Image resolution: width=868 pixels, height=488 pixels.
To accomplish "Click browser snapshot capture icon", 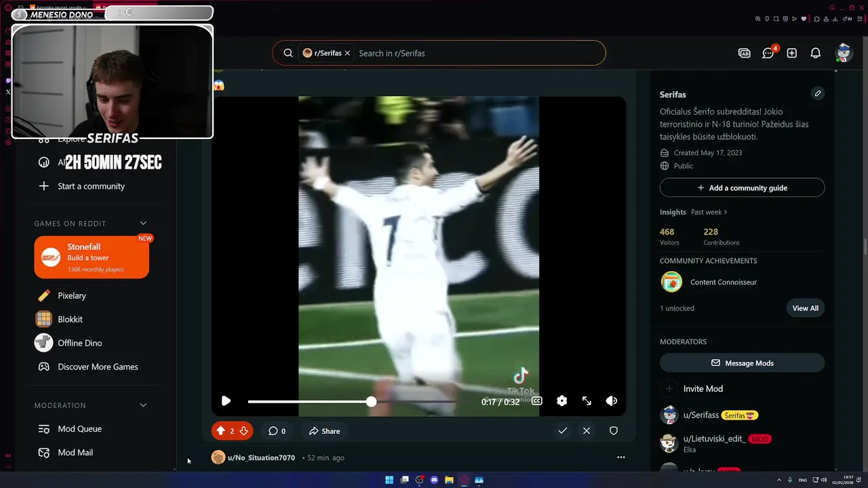I will click(x=776, y=19).
